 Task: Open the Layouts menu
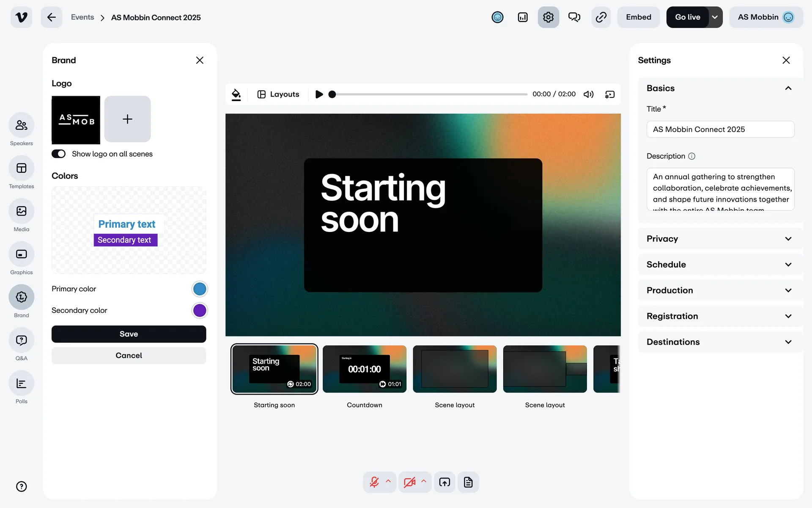(x=278, y=94)
